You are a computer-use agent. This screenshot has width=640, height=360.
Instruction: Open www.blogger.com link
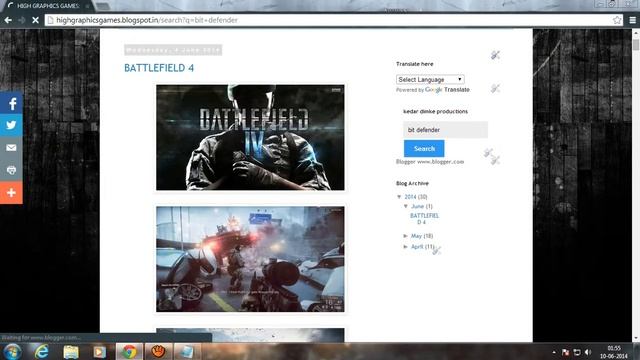point(440,162)
